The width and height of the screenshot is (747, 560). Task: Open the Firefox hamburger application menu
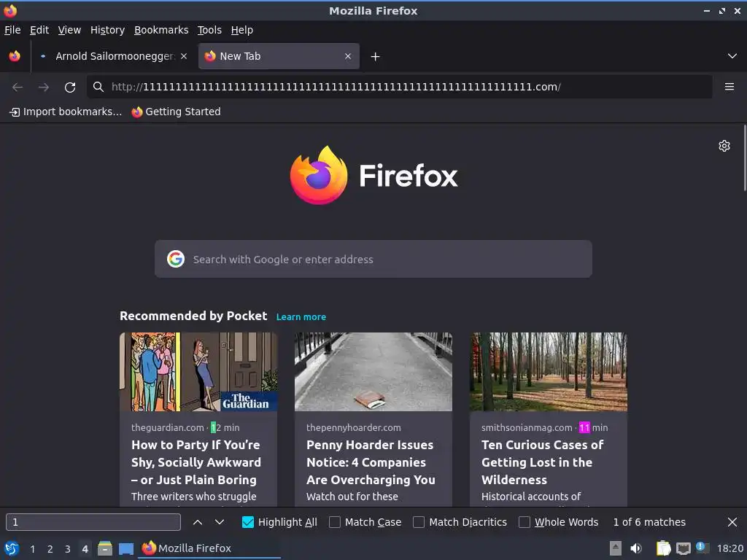[x=729, y=87]
